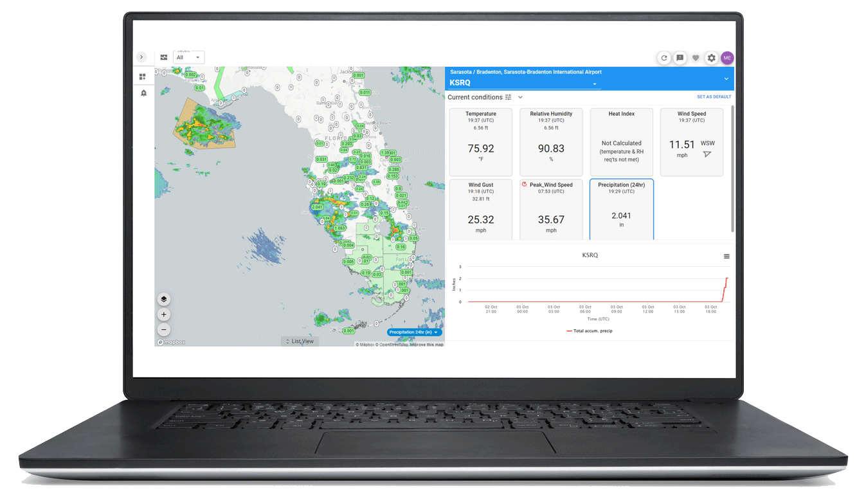Expand the Current conditions chevron dropdown
This screenshot has width=866, height=504.
pos(520,97)
